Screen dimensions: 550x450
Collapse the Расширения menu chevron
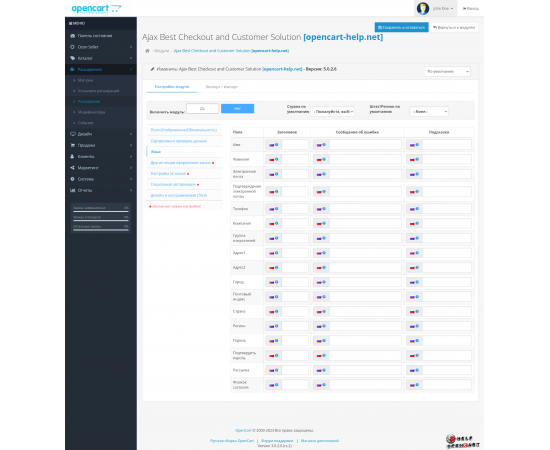coord(131,69)
